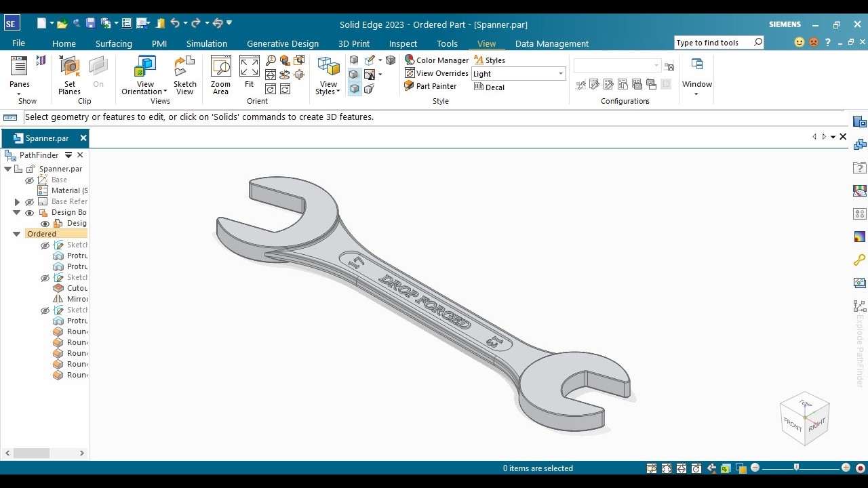Image resolution: width=868 pixels, height=488 pixels.
Task: Click the search magnifier icon
Action: point(758,42)
